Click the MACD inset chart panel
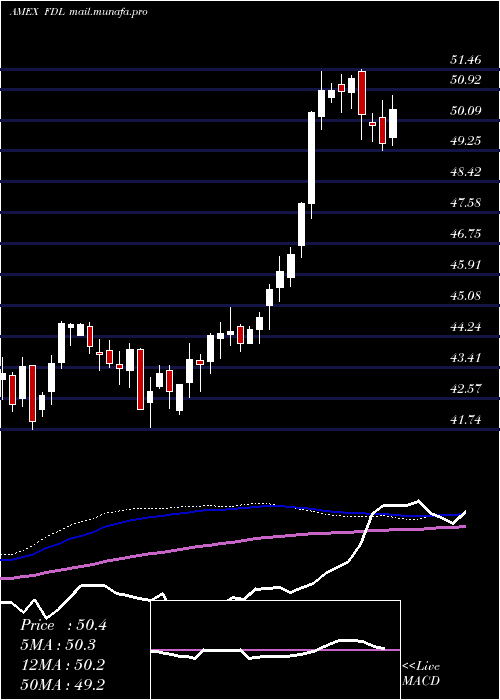This screenshot has width=500, height=700. tap(275, 650)
